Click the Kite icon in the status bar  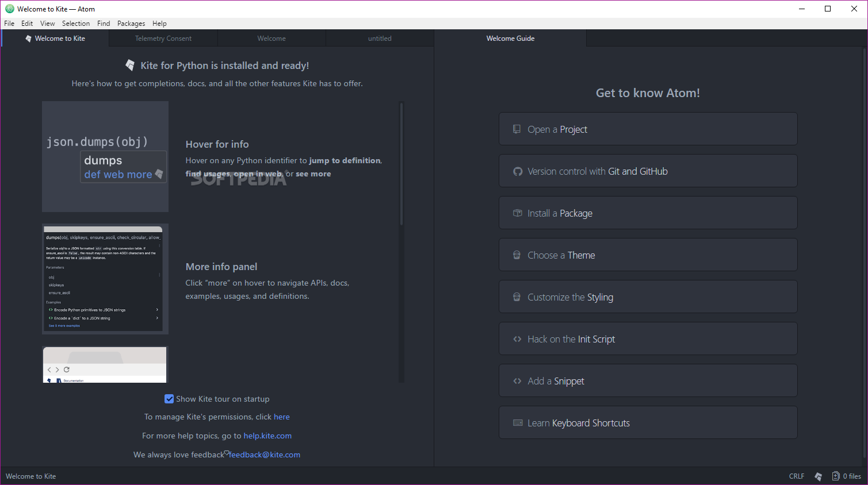[x=819, y=476]
